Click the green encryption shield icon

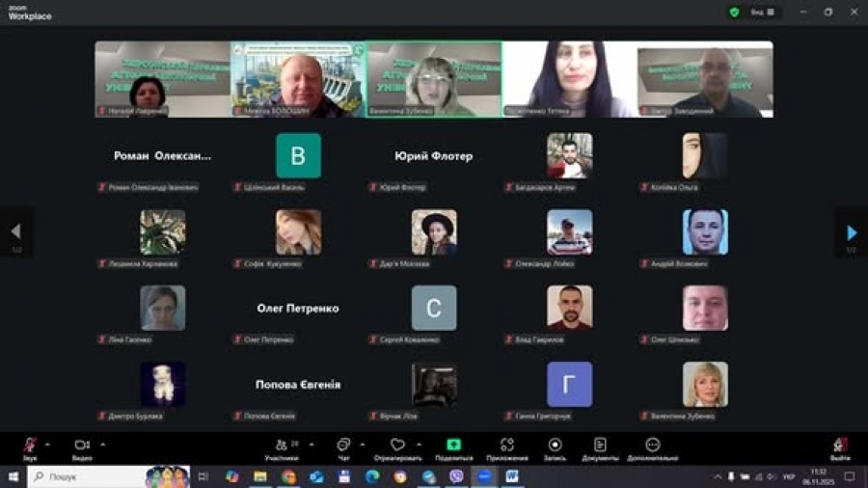tap(734, 12)
